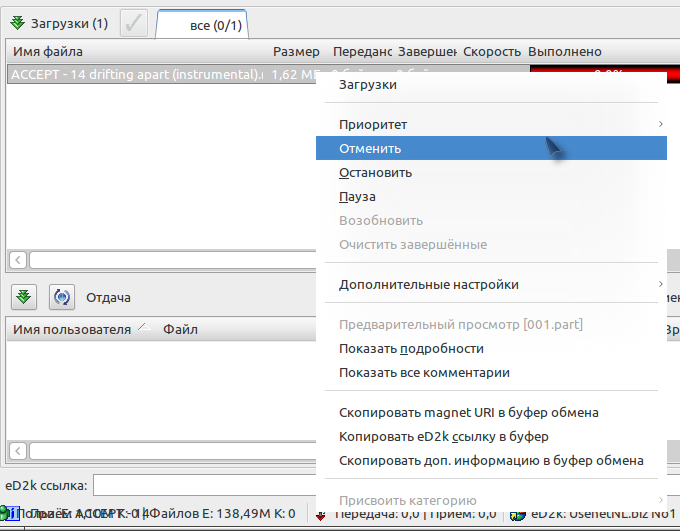680x531 pixels.
Task: Click "Скопировать доп. информацию в буфер обмена"
Action: click(x=491, y=461)
